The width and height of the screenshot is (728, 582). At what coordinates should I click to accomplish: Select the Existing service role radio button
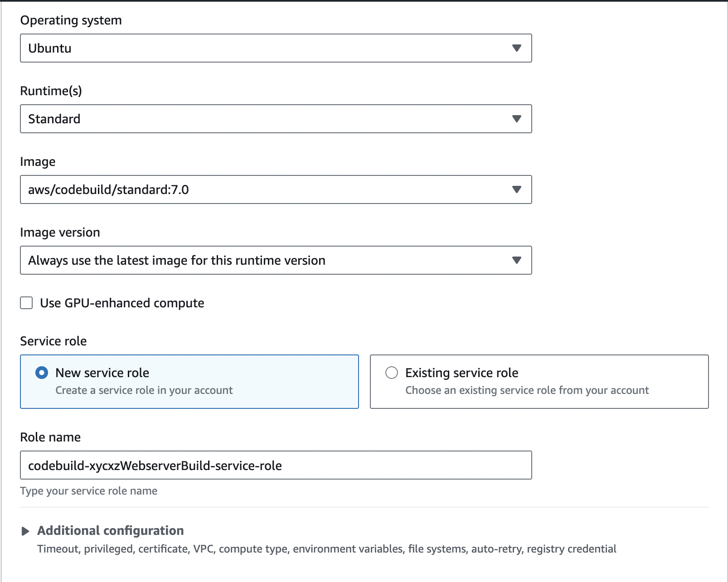[x=392, y=373]
